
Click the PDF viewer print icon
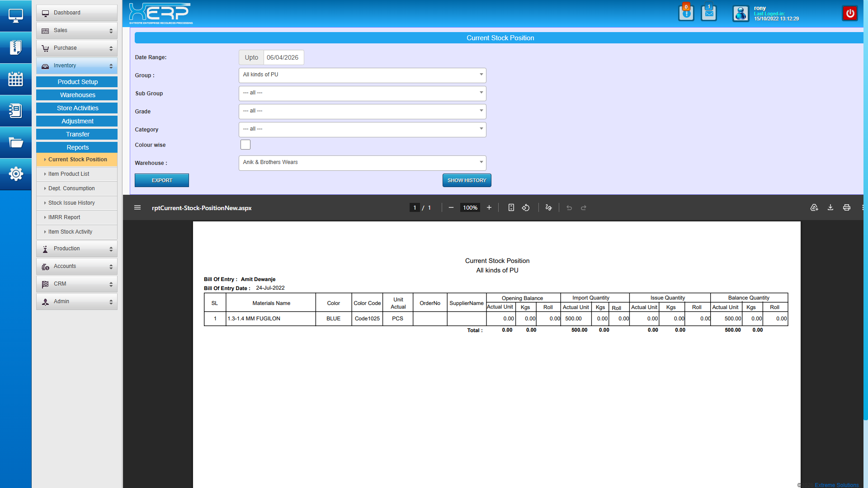coord(846,208)
